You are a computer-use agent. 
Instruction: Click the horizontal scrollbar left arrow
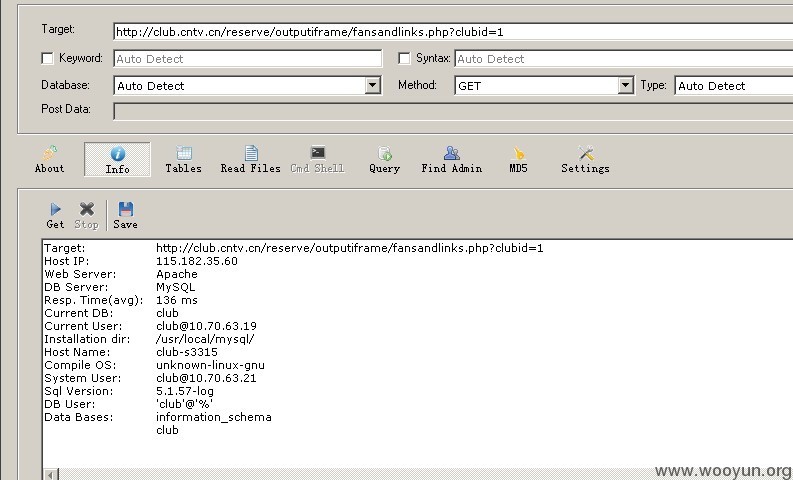click(51, 474)
